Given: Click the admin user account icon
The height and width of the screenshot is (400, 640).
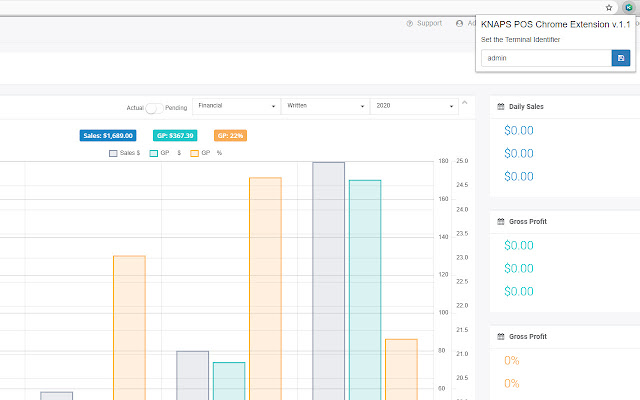Looking at the screenshot, I should [459, 24].
